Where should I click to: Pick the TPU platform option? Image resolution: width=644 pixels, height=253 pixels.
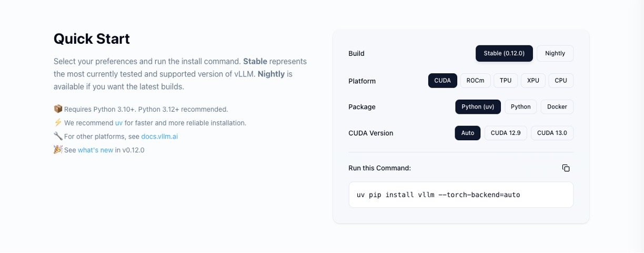pos(505,81)
